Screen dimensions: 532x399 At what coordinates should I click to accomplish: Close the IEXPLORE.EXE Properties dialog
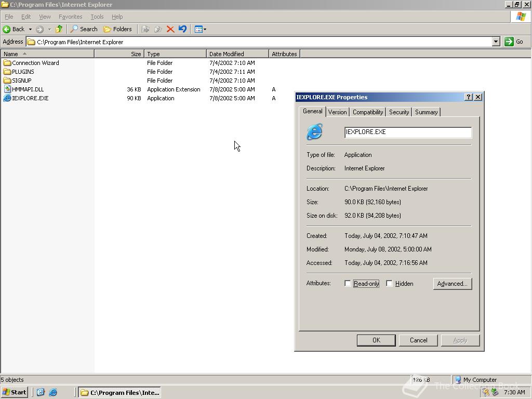[478, 97]
